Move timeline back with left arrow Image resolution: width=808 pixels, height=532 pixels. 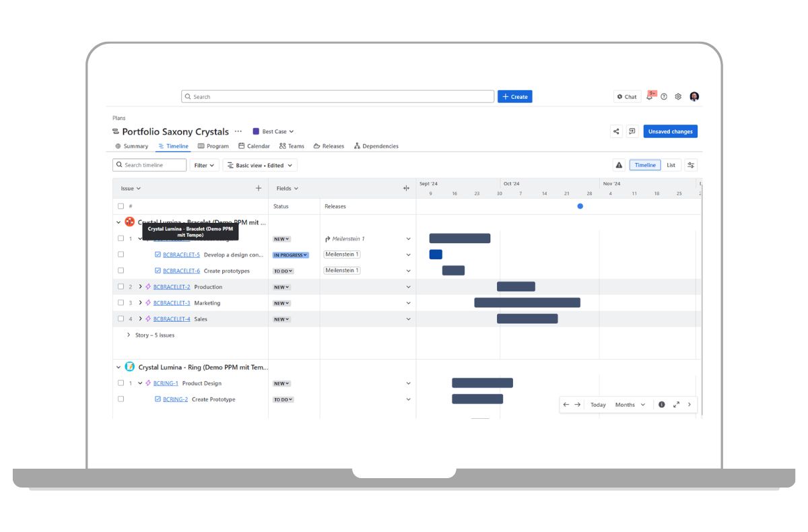566,405
